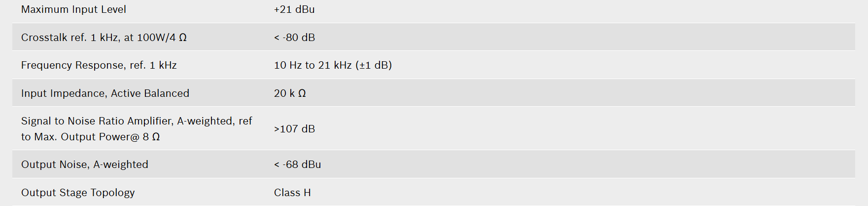Click the Maximum Input Level label

click(73, 9)
